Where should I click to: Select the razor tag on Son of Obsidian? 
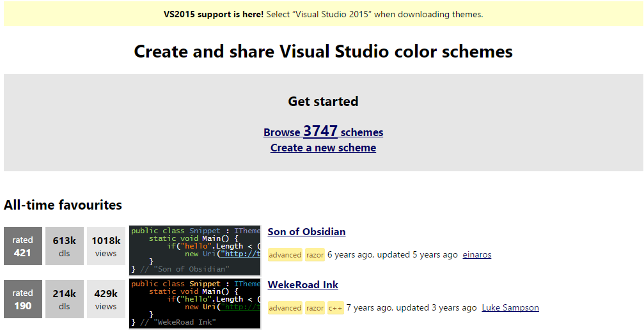[x=315, y=255]
